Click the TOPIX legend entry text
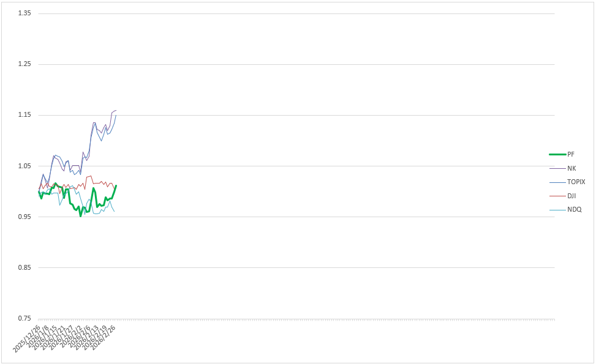Viewport: 596px width, 364px height. pyautogui.click(x=576, y=182)
